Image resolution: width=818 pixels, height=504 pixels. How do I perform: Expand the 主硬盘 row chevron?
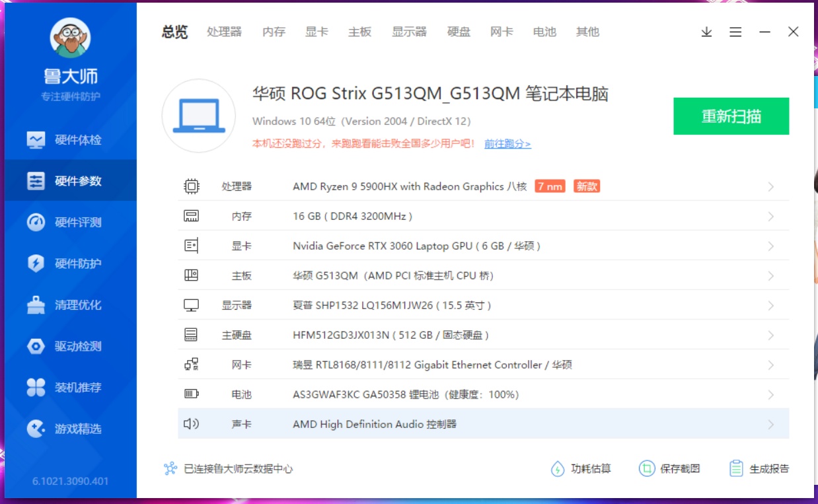tap(770, 336)
